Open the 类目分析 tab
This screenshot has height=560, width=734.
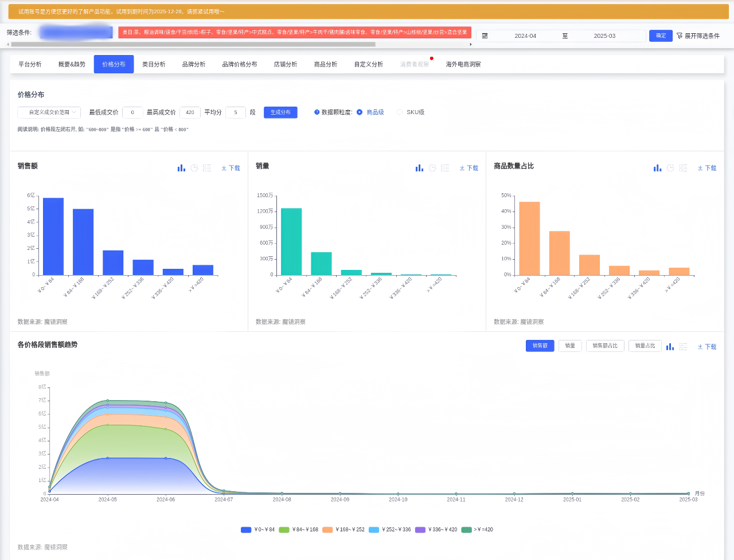pos(154,64)
